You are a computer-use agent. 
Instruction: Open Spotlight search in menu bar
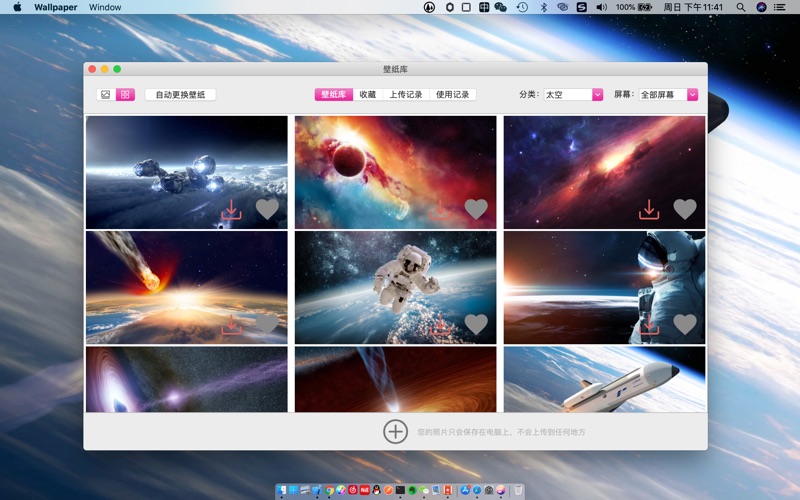tap(741, 7)
